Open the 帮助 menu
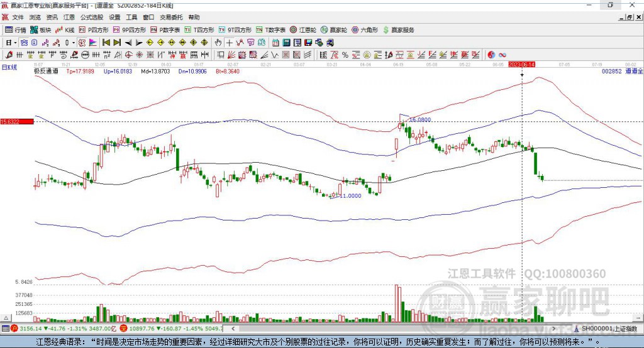Screen dimensions: 644x348 tap(194, 17)
